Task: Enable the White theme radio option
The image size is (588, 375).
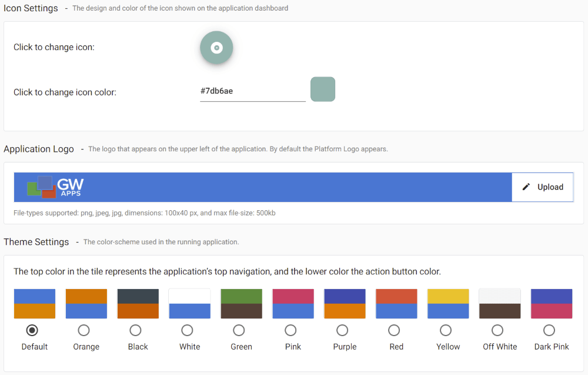Action: click(x=188, y=330)
